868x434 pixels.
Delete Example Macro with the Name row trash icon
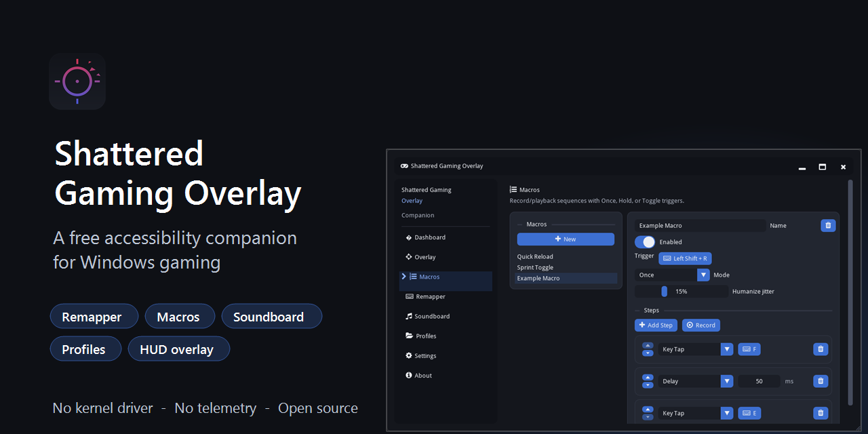[x=828, y=225]
